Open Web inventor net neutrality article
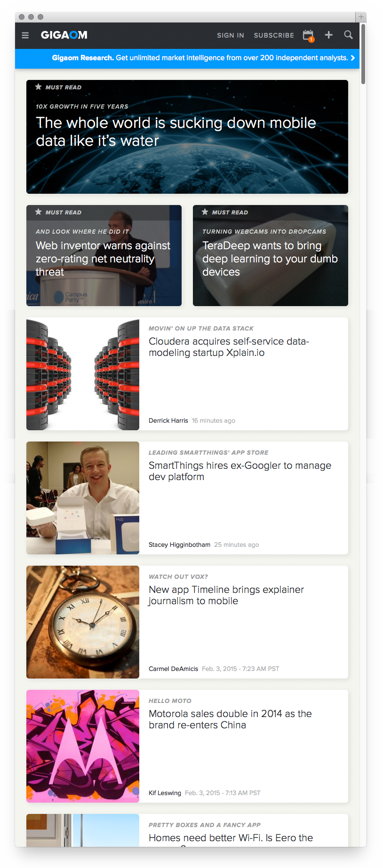The image size is (383, 868). pyautogui.click(x=103, y=259)
